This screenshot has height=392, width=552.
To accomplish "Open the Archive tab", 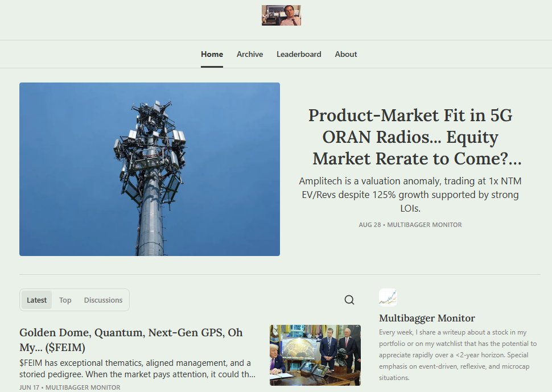I will 250,54.
